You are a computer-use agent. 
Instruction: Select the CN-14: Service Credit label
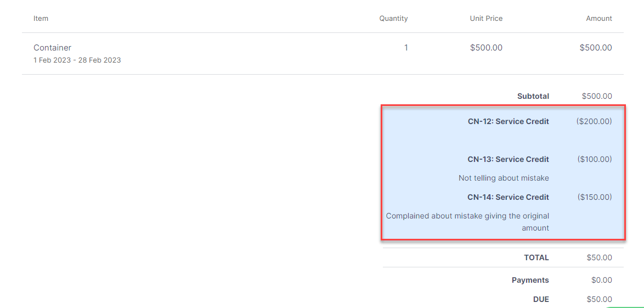(508, 197)
